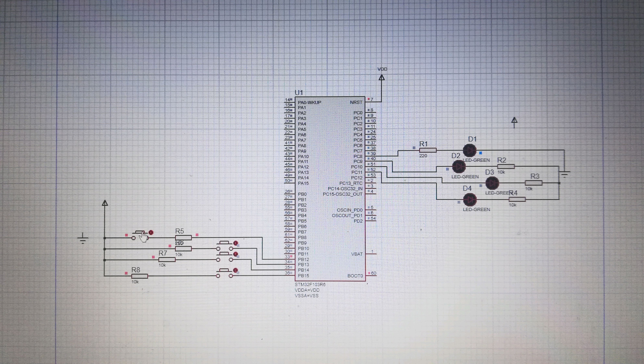This screenshot has width=644, height=364.
Task: Select resistor R8 body
Action: click(x=140, y=276)
